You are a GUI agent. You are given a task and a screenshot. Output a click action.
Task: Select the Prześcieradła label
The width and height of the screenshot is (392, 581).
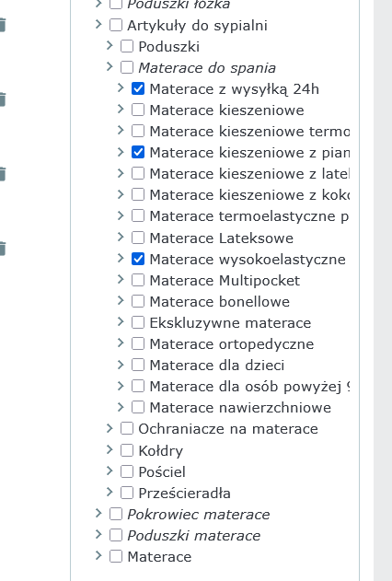pos(184,493)
